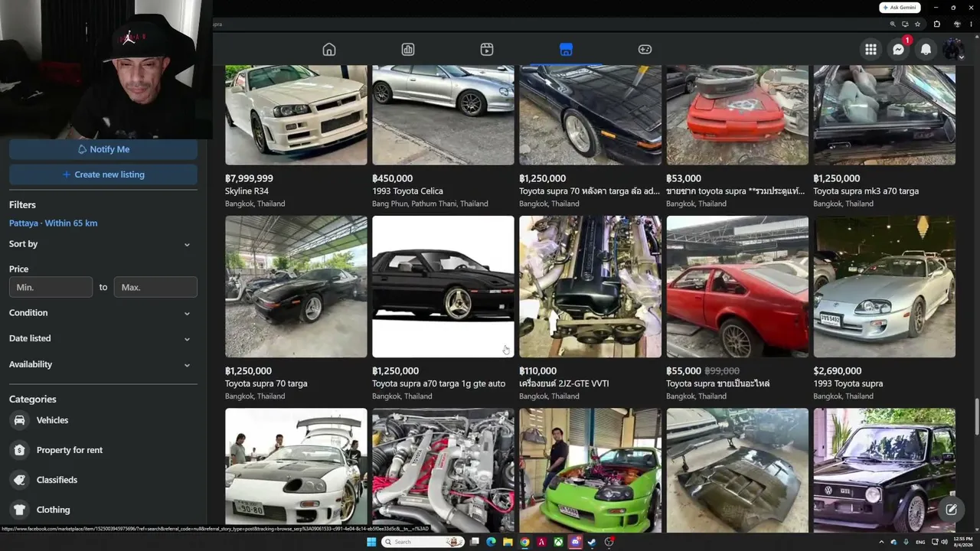Open the 1993 Toyota Celica listing photo

point(443,115)
